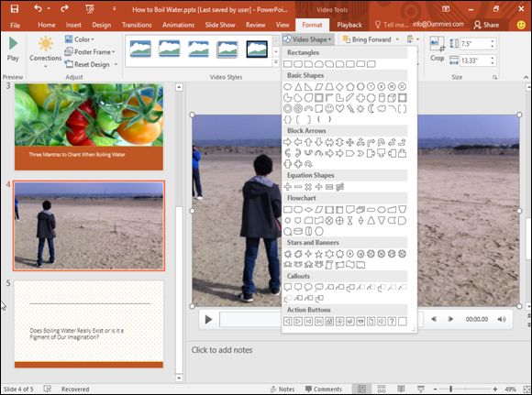Switch to Slide Sorter view

(382, 389)
